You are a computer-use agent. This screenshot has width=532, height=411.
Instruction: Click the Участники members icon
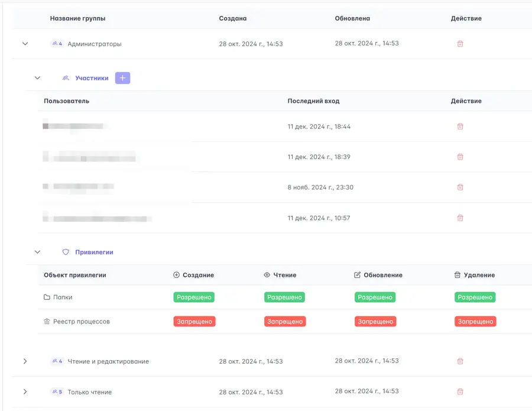(66, 78)
